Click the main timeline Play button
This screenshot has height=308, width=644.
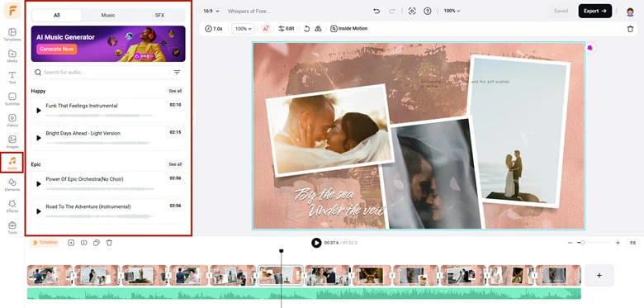316,243
